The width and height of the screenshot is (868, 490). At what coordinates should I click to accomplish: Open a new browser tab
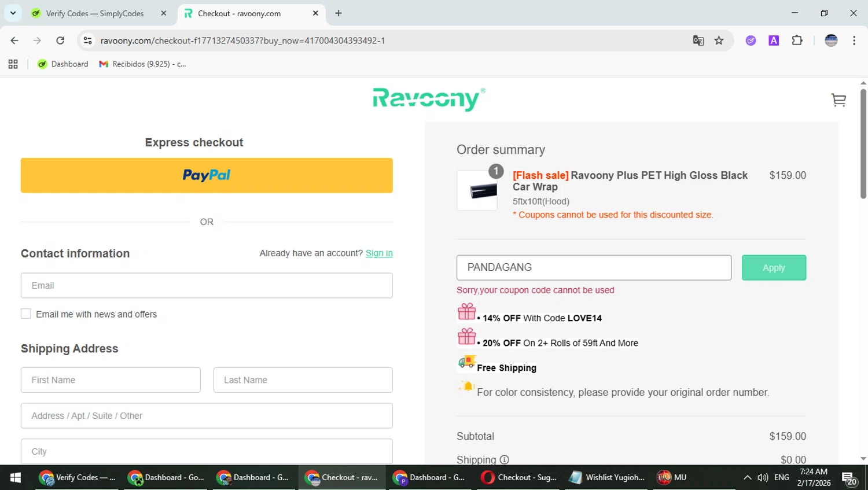(x=339, y=13)
